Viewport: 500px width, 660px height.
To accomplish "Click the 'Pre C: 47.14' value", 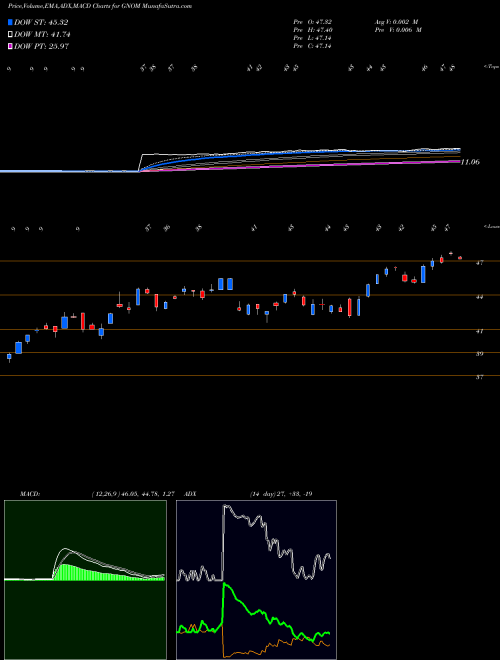I will coord(313,46).
